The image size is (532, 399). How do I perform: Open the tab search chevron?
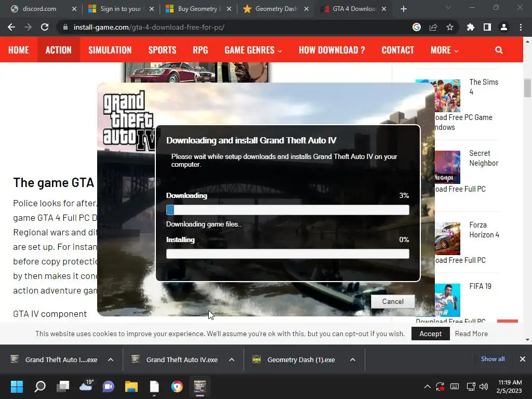pos(448,7)
